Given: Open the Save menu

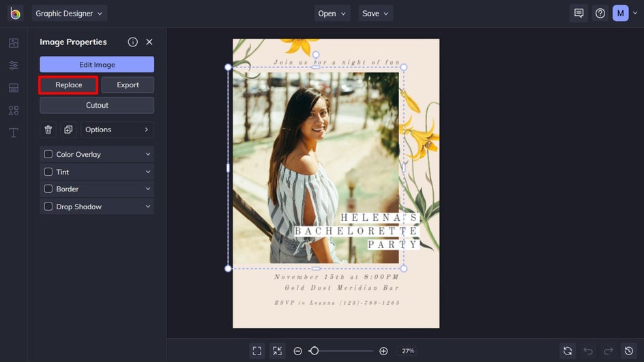Looking at the screenshot, I should (x=376, y=14).
